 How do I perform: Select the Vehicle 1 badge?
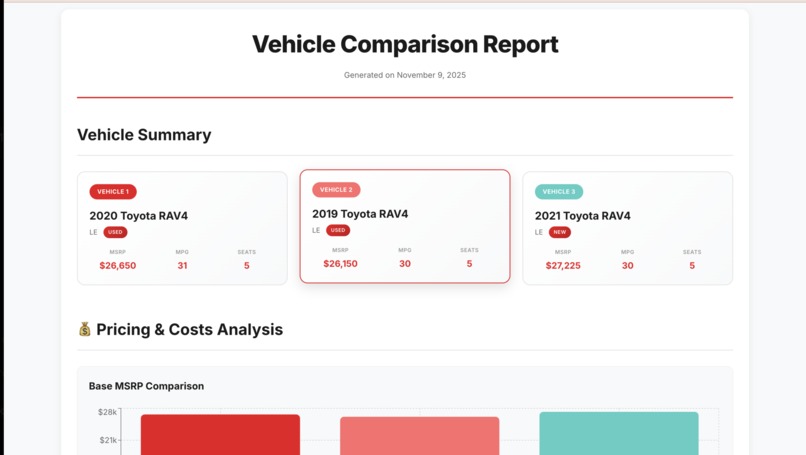[113, 191]
